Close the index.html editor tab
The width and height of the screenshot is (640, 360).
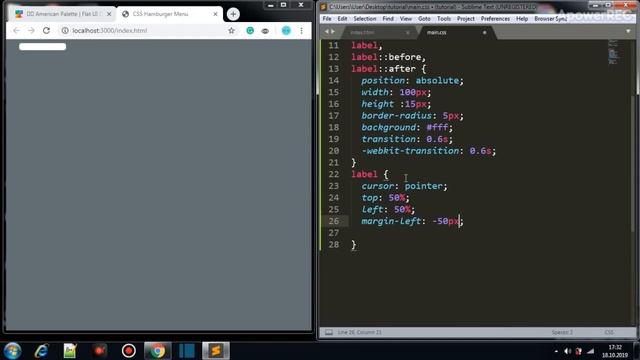click(x=407, y=33)
